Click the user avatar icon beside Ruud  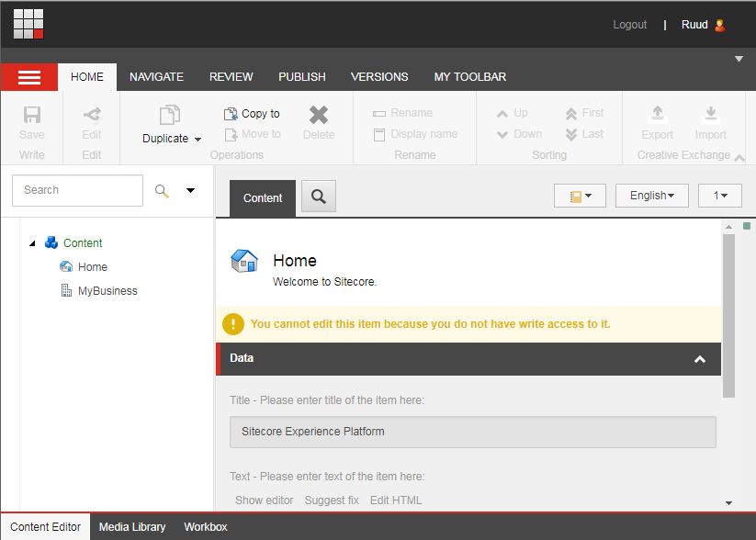[x=719, y=25]
